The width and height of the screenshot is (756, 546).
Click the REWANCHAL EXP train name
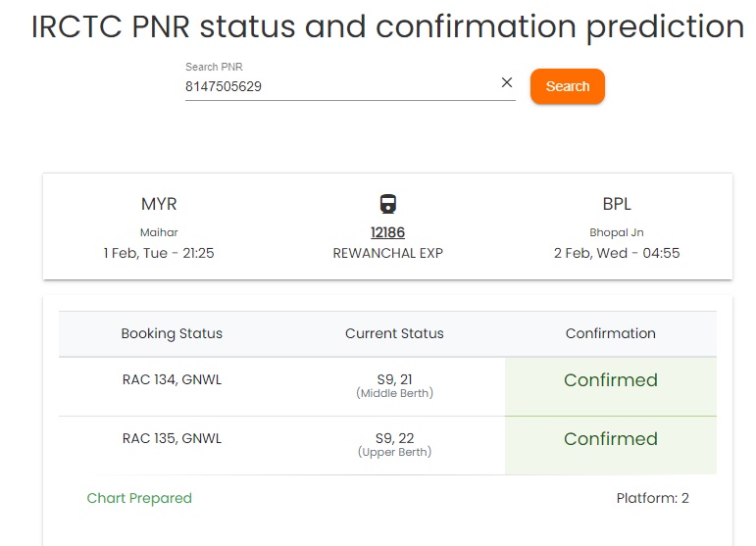(387, 253)
